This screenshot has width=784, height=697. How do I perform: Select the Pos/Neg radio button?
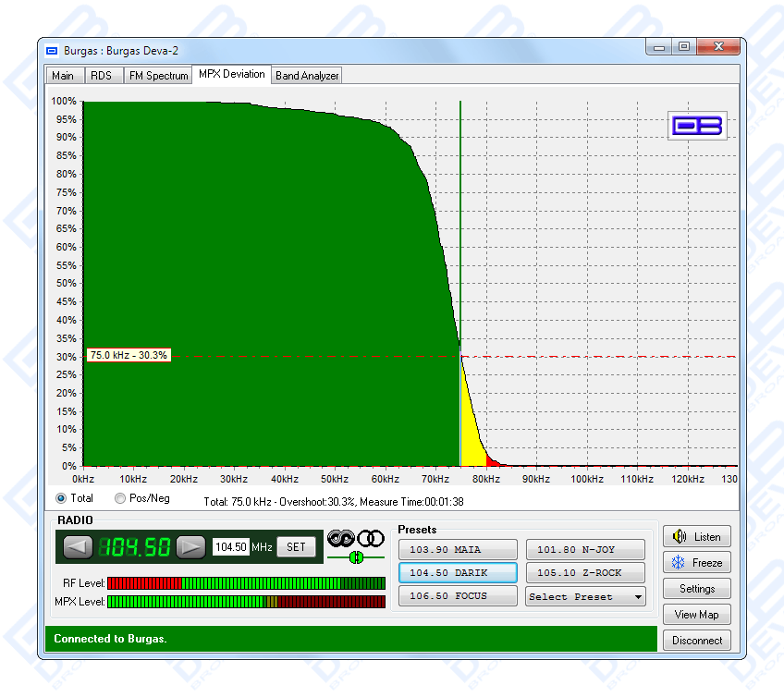click(x=120, y=499)
